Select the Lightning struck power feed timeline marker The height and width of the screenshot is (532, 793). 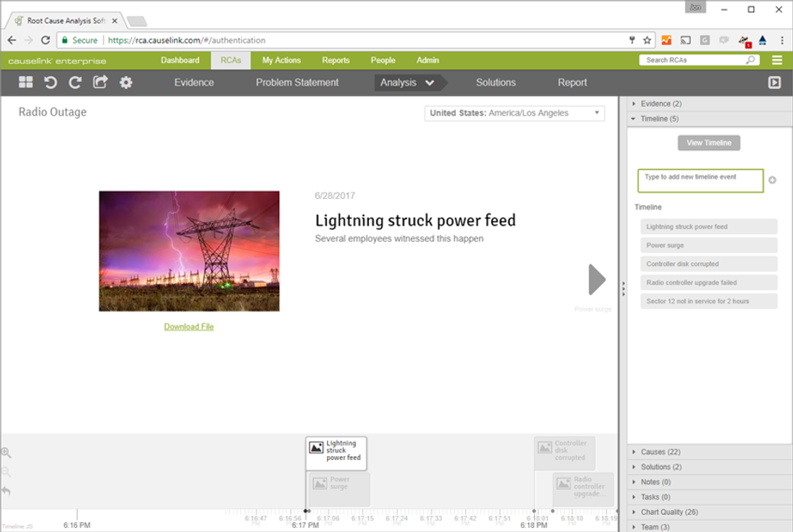pos(337,453)
